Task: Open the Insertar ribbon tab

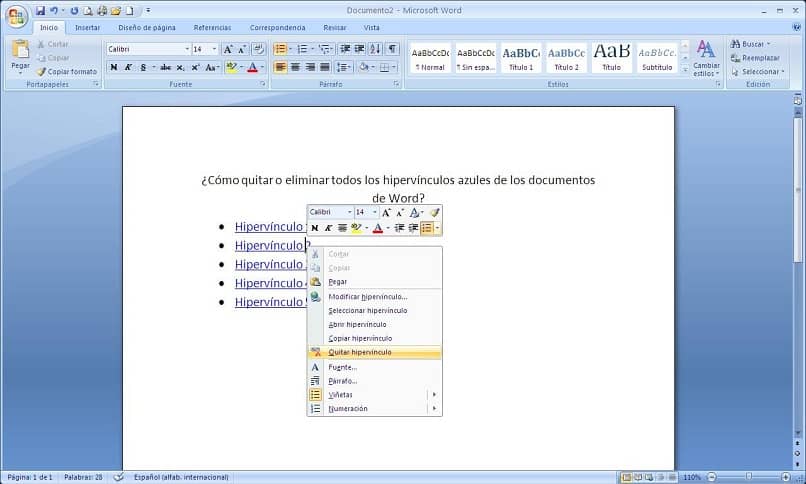Action: (x=87, y=28)
